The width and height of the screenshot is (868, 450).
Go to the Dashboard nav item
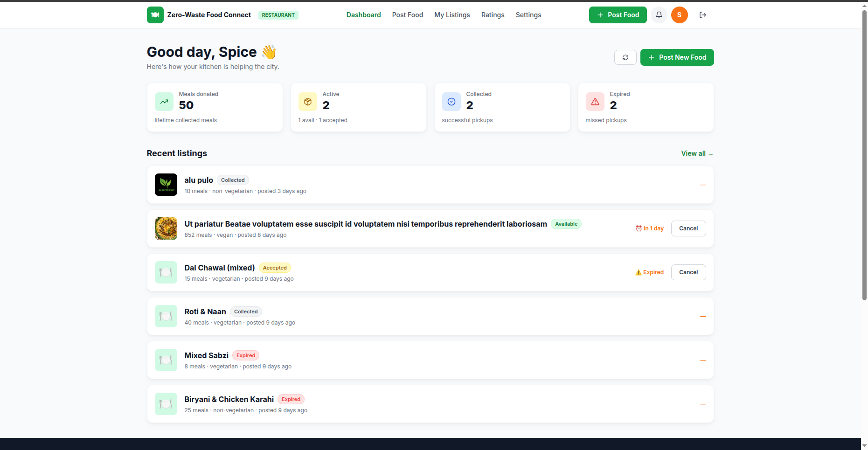pos(363,15)
